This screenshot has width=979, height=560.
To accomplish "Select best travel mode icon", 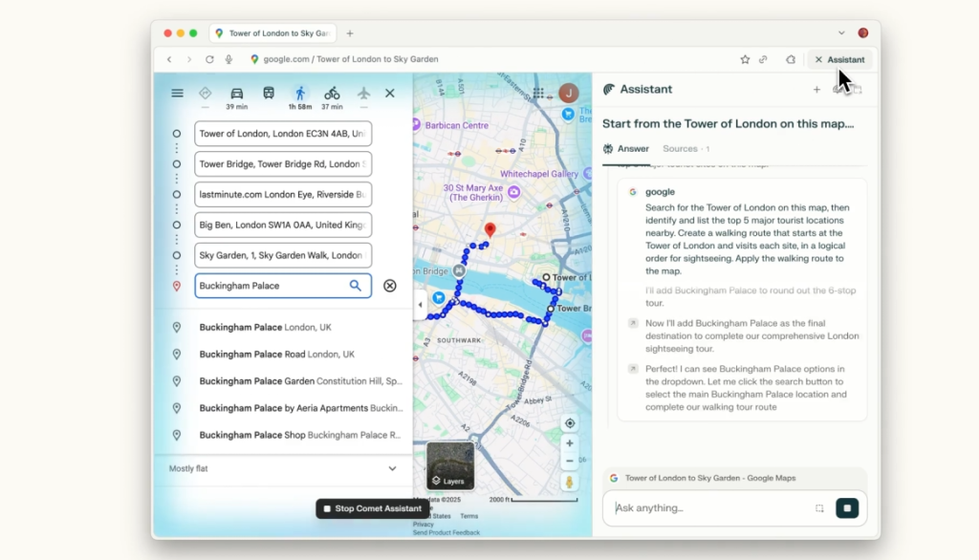I will [x=205, y=93].
